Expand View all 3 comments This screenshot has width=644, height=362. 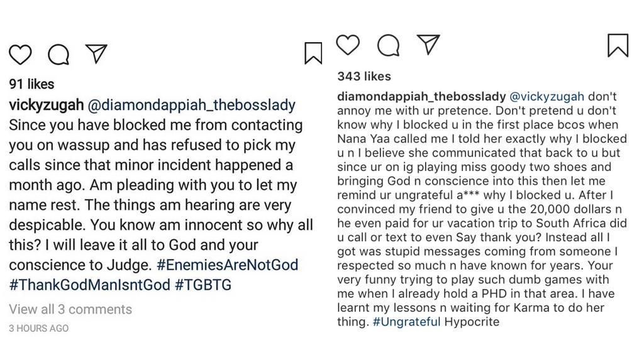70,309
